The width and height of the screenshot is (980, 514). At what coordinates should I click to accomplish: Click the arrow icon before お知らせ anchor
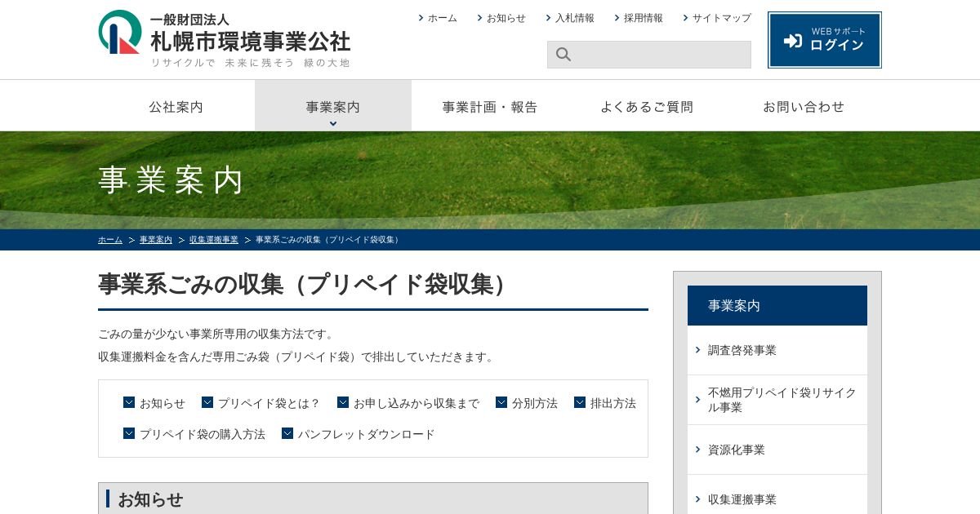click(x=129, y=402)
